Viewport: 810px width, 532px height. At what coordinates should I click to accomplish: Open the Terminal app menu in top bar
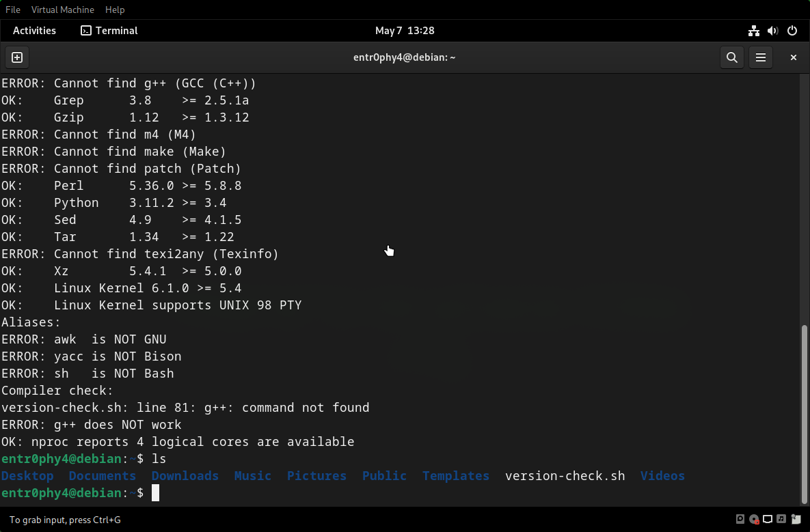pyautogui.click(x=109, y=31)
